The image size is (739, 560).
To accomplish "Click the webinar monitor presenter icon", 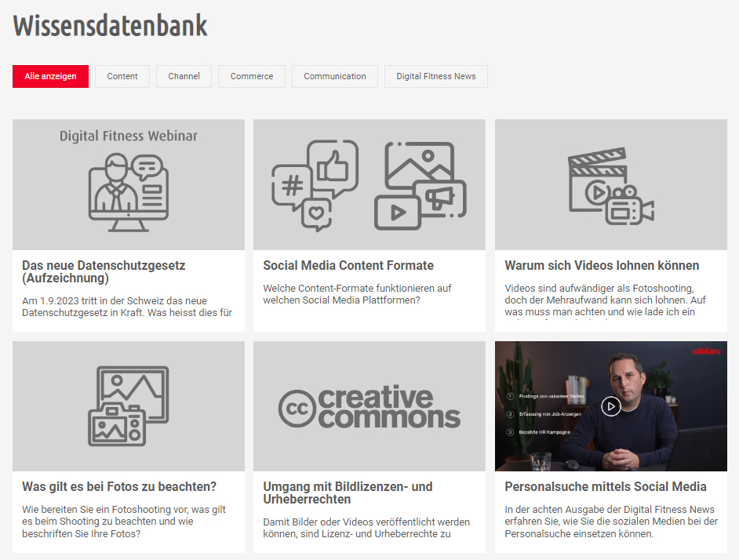I will (128, 192).
